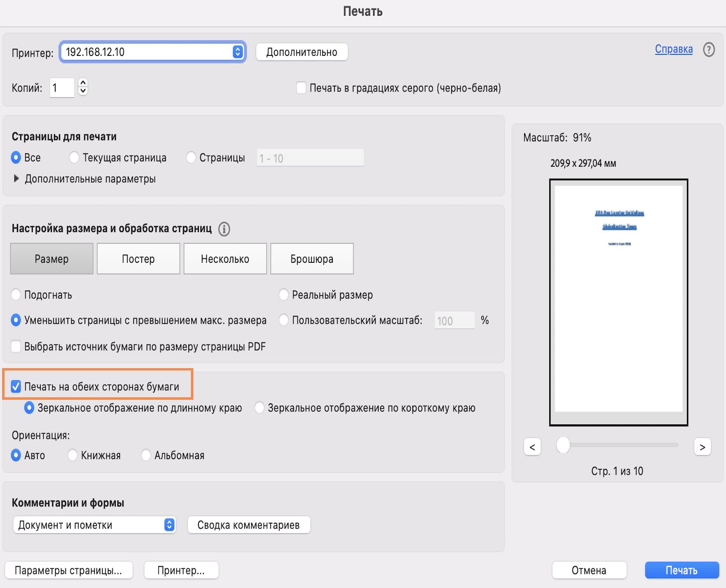Open the Документ и пометки dropdown
The height and width of the screenshot is (588, 726).
[94, 525]
